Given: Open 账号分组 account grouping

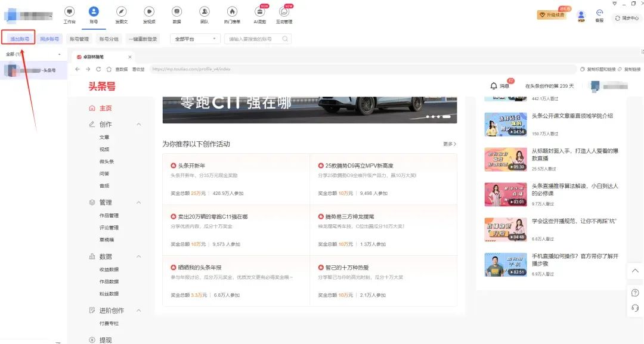Looking at the screenshot, I should point(109,39).
